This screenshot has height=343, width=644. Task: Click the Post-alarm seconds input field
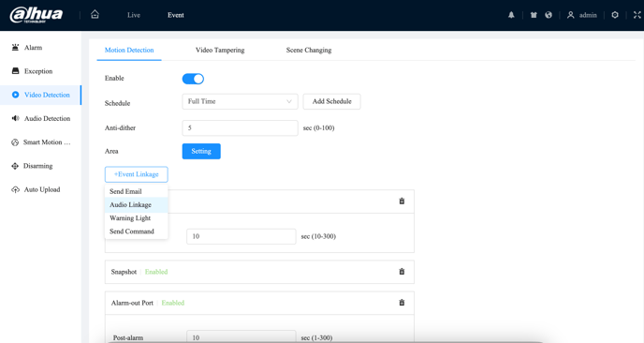pos(241,336)
